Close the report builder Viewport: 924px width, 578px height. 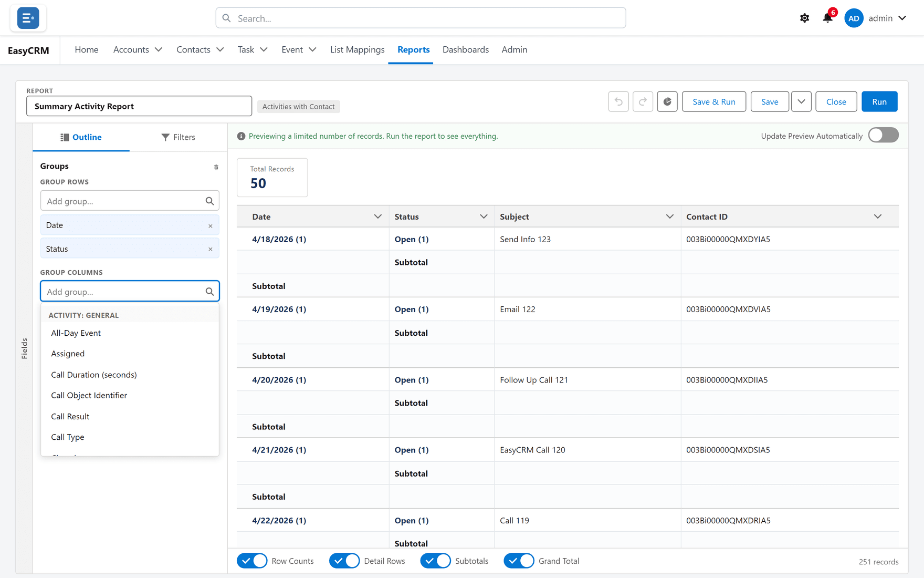pyautogui.click(x=836, y=101)
